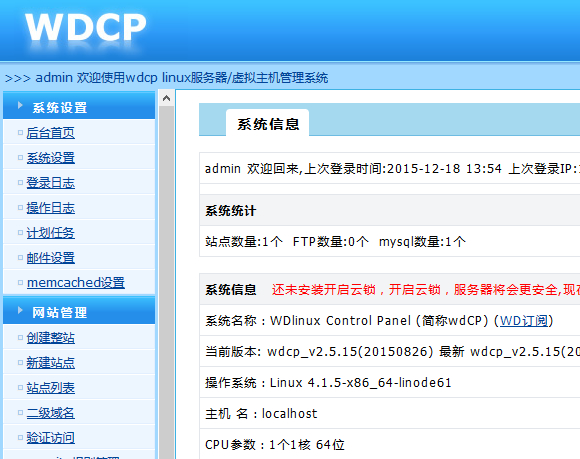Collapse the 网站管理 section arrow
Image resolution: width=580 pixels, height=459 pixels.
click(20, 310)
